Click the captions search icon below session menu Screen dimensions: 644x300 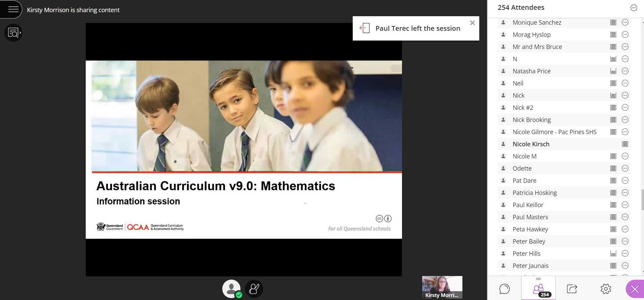click(14, 33)
